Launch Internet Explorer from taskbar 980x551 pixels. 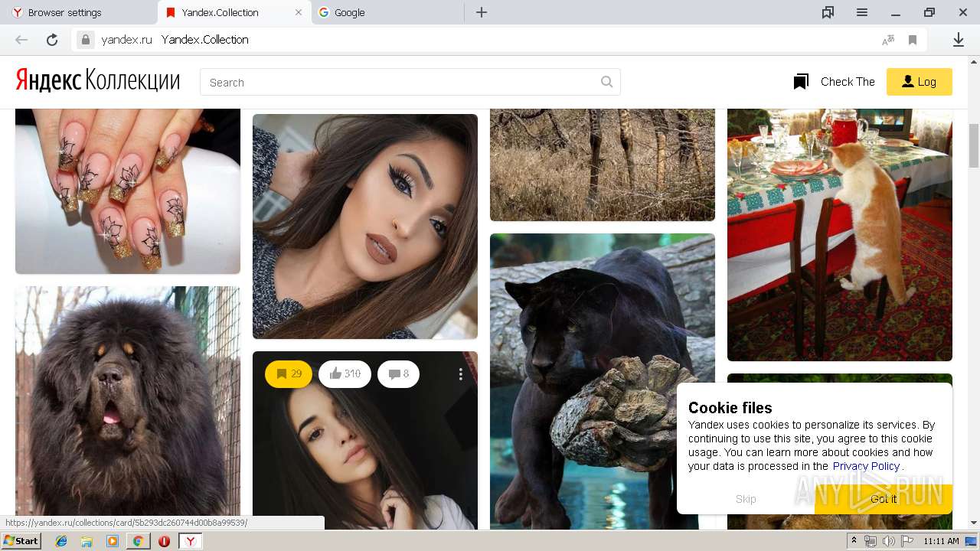coord(61,541)
